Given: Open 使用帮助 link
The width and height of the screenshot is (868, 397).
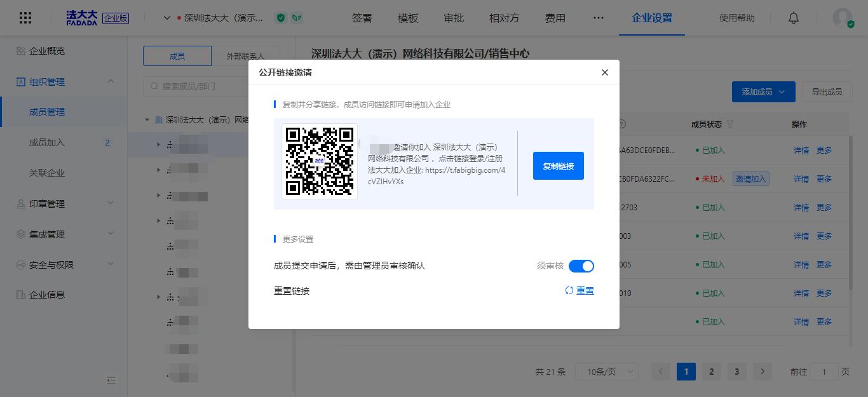Looking at the screenshot, I should pos(737,18).
